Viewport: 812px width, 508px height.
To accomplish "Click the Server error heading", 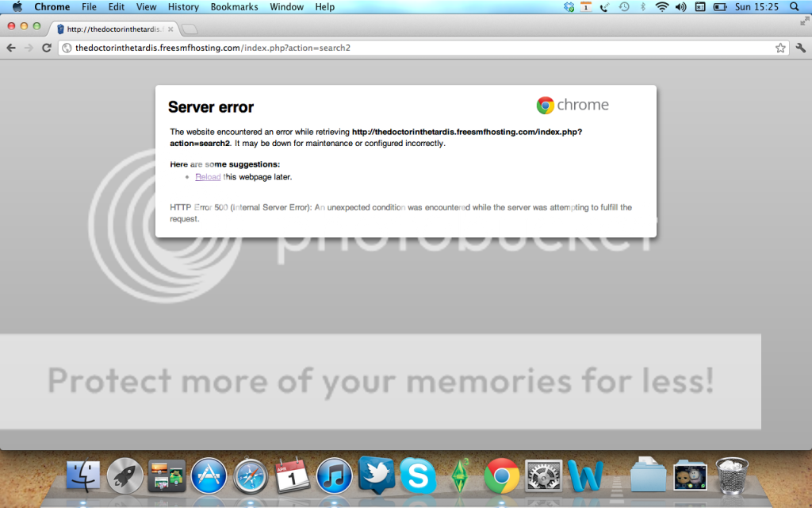I will (x=211, y=107).
